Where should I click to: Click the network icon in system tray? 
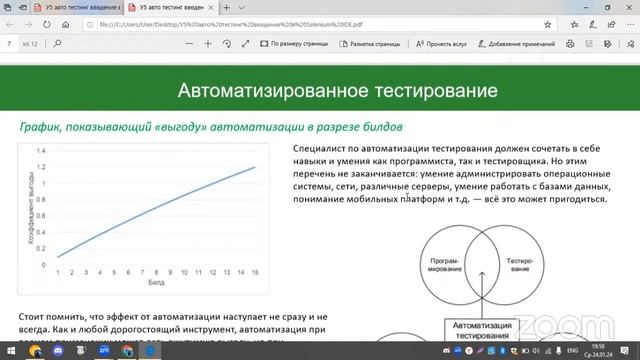[548, 351]
